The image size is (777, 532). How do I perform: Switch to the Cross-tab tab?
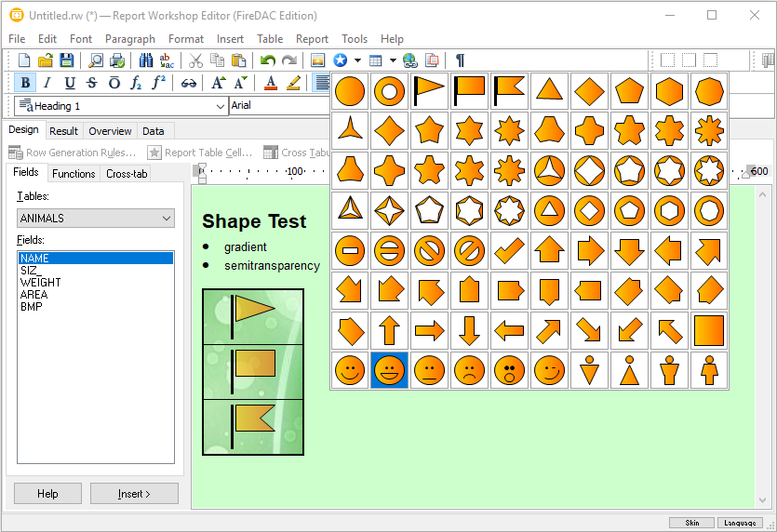tap(126, 174)
